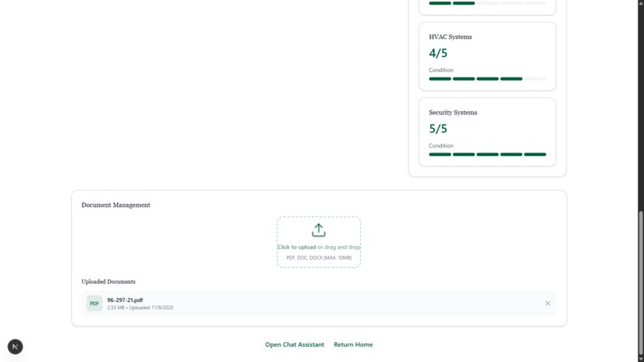Open the Next.js dev tools badge
644x362 pixels.
click(15, 347)
